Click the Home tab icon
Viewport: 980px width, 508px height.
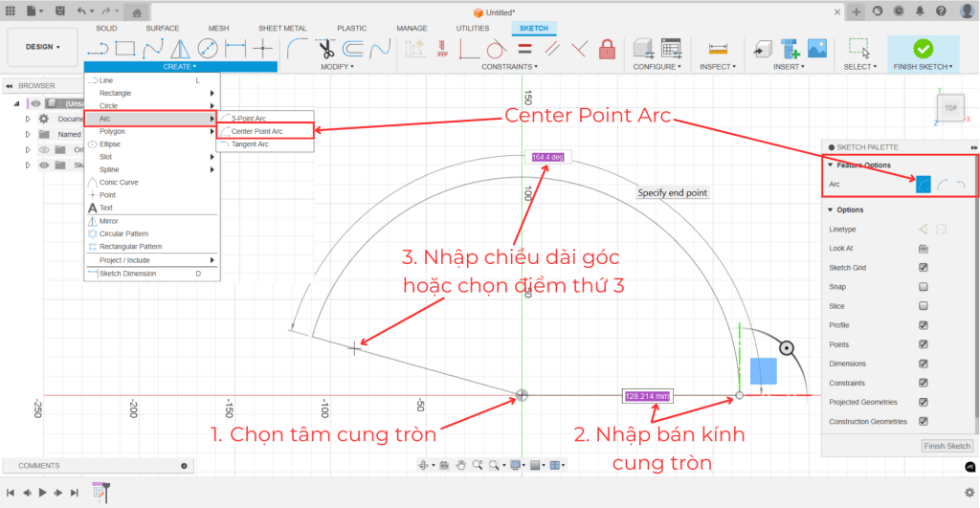(136, 11)
